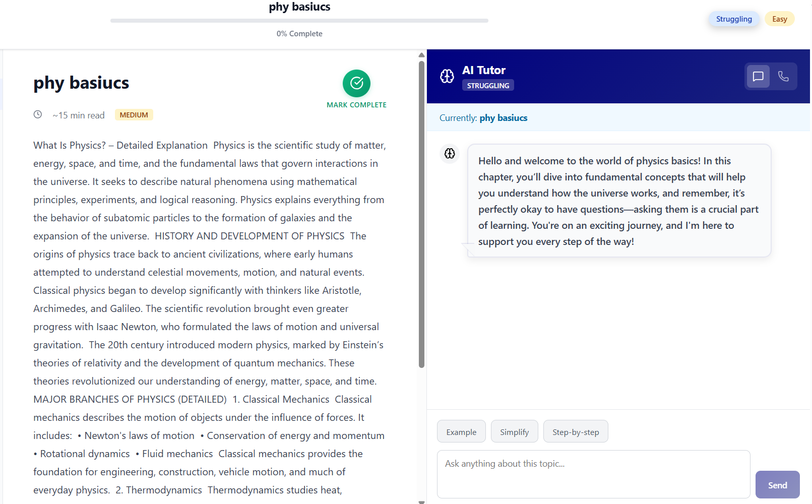
Task: Click the 0% complete progress bar
Action: tap(299, 21)
